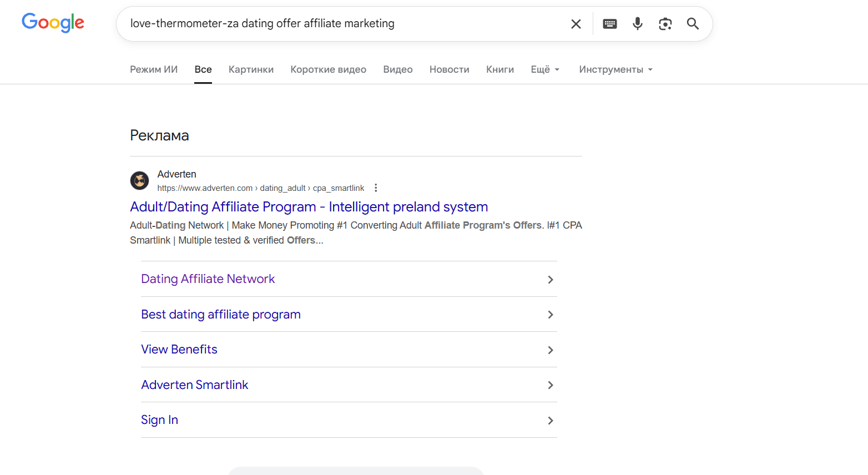Viewport: 868px width, 475px height.
Task: Click the Adverten site favicon
Action: click(x=139, y=180)
